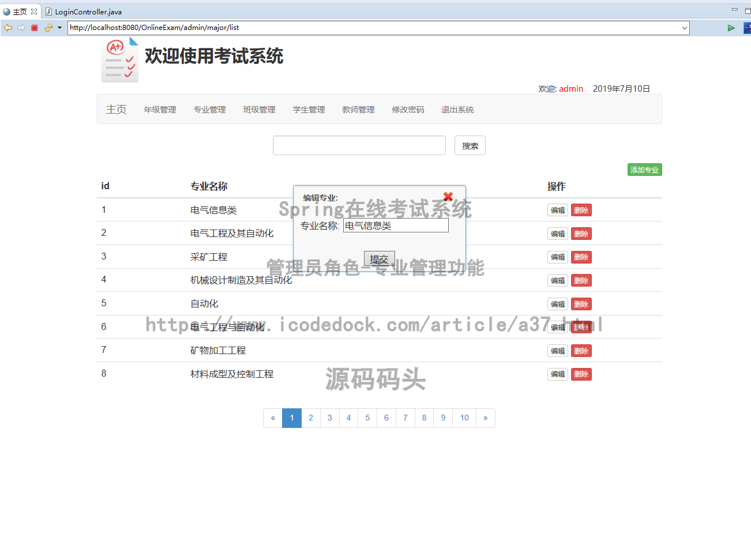Go to page 5 in pagination

click(367, 418)
